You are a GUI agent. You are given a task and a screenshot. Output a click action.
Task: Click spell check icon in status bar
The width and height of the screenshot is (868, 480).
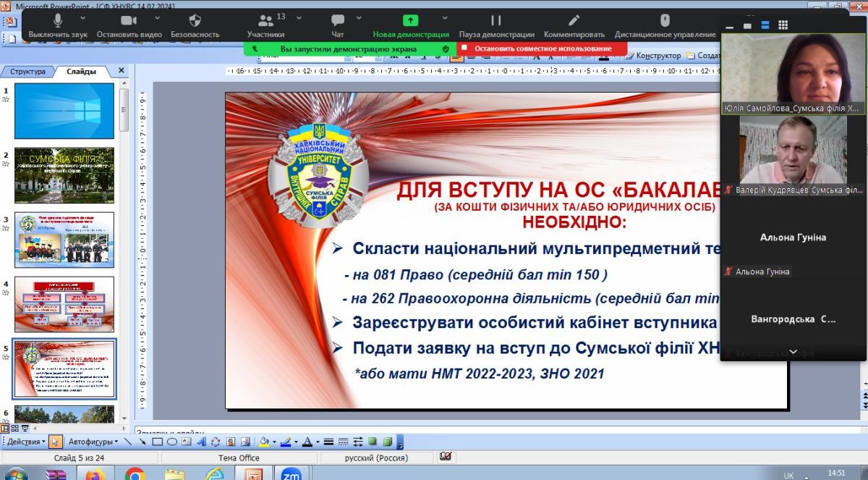click(446, 457)
